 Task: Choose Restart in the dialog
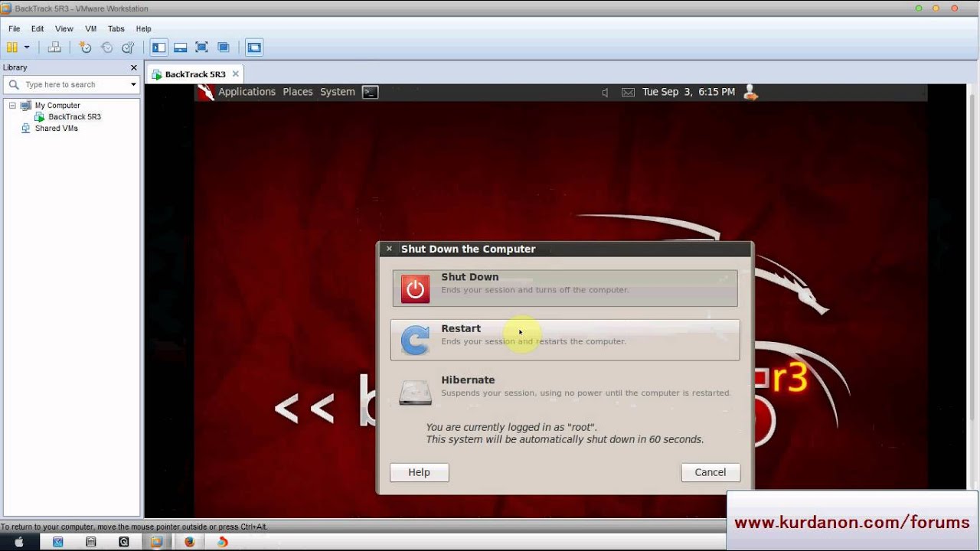565,340
